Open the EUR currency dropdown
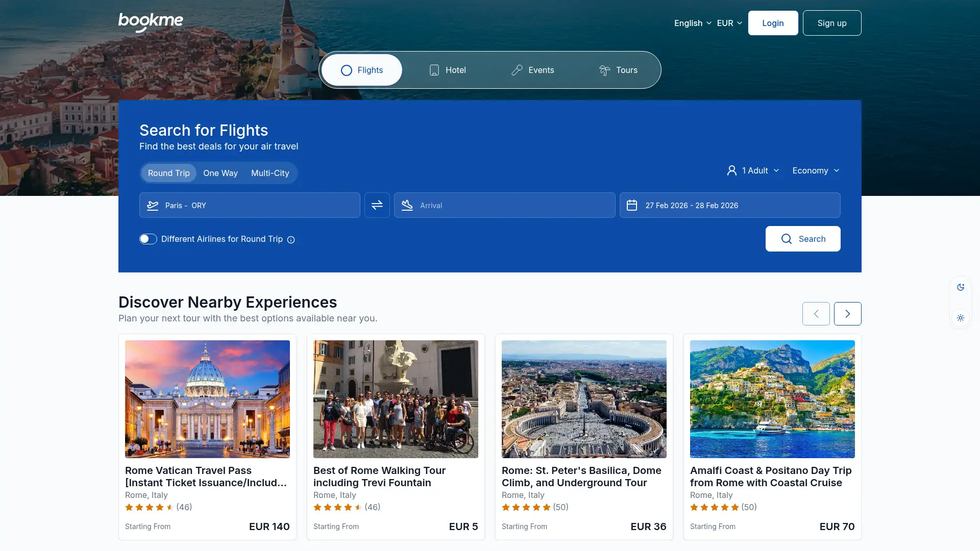This screenshot has height=551, width=980. pos(729,23)
